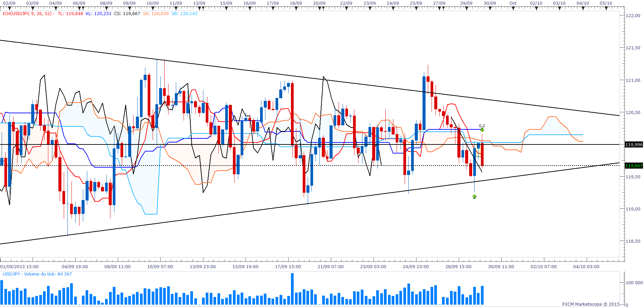The height and width of the screenshot is (307, 644).
Task: Click the 28/09 15:00 time label
Action: [x=458, y=267]
